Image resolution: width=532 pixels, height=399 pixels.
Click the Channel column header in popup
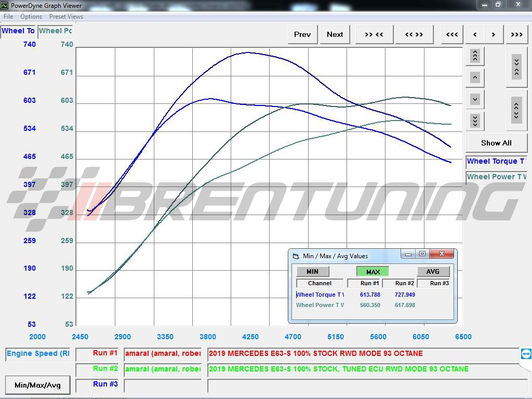[x=320, y=283]
